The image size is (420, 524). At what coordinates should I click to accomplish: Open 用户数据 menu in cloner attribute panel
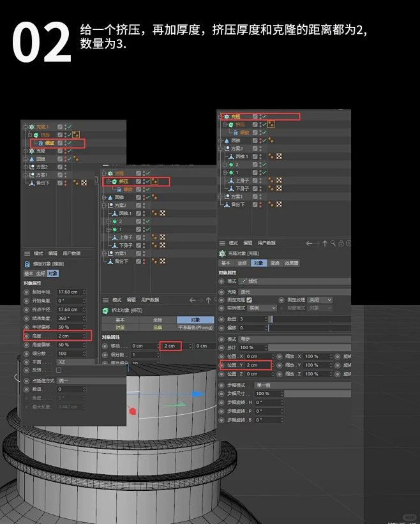267,243
